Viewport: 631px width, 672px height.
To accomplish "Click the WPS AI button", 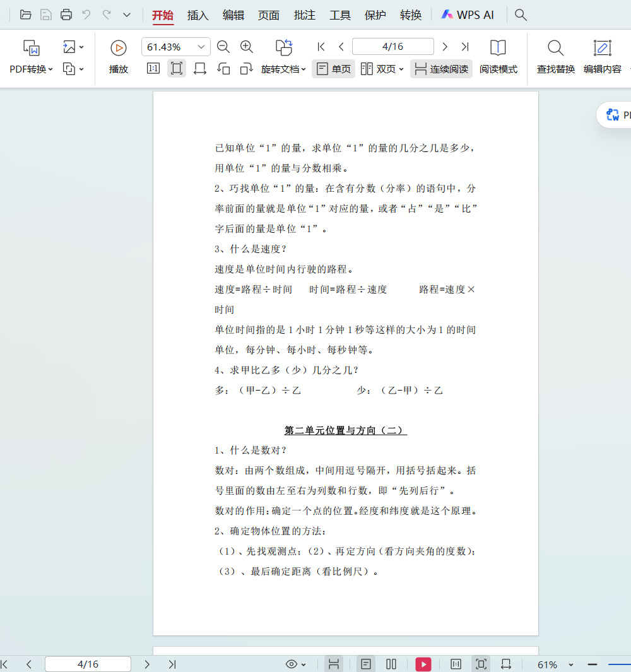I will tap(468, 15).
